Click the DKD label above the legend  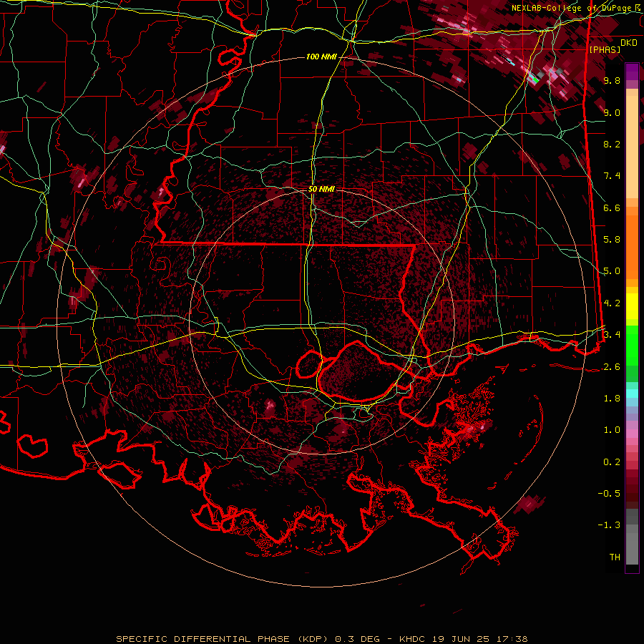coord(629,42)
